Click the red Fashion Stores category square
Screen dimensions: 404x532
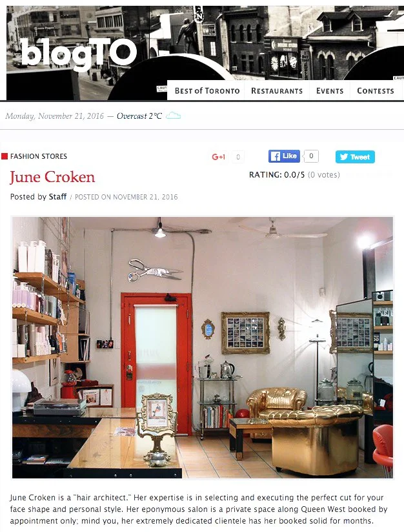(x=5, y=156)
